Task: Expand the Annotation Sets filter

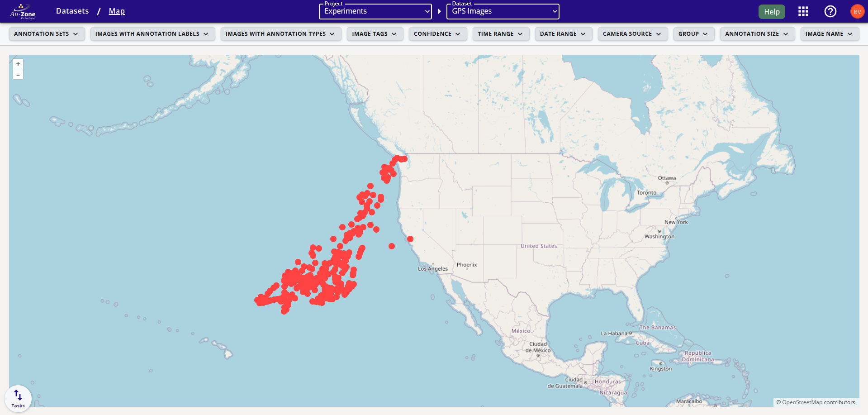Action: [x=47, y=33]
